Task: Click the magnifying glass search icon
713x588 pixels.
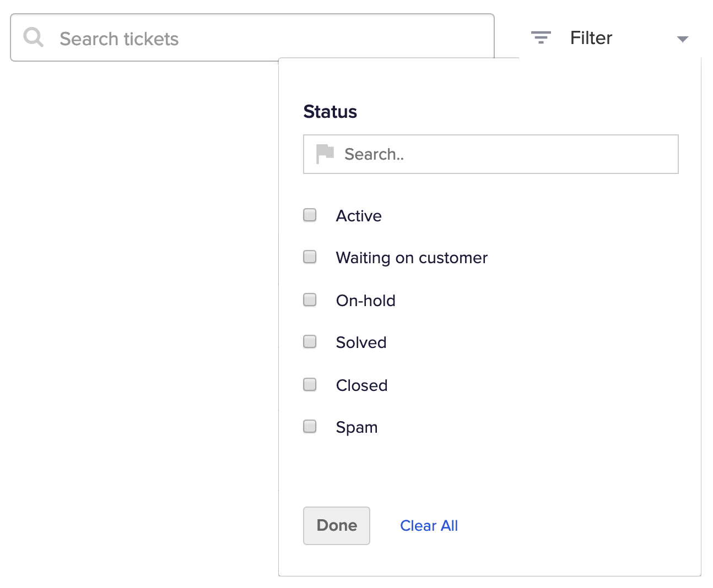Action: coord(34,37)
